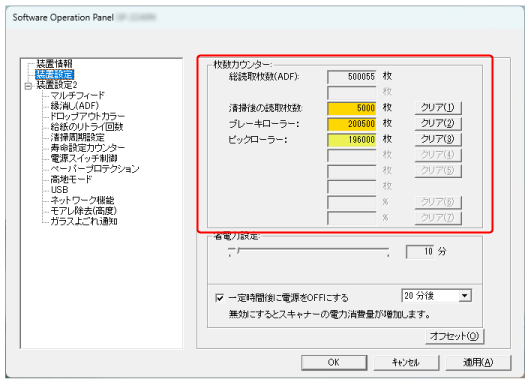The image size is (530, 380).
Task: Open the マルチフィード settings
Action: (77, 95)
